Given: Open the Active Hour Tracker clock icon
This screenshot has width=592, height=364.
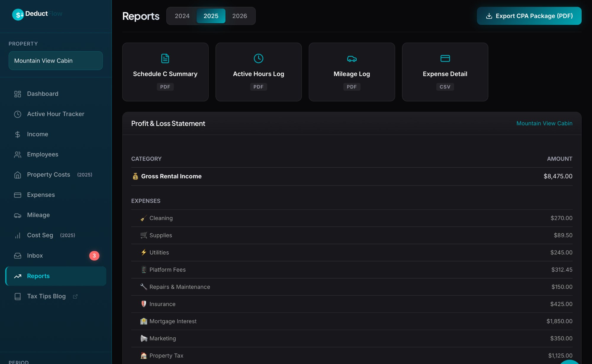Looking at the screenshot, I should coord(17,114).
